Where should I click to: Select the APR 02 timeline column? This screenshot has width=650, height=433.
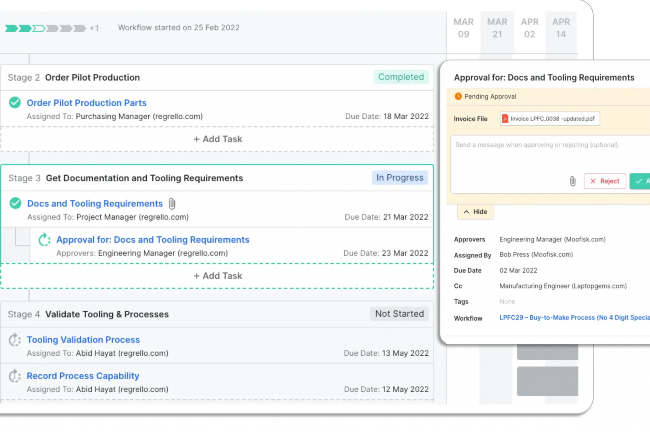click(x=529, y=28)
